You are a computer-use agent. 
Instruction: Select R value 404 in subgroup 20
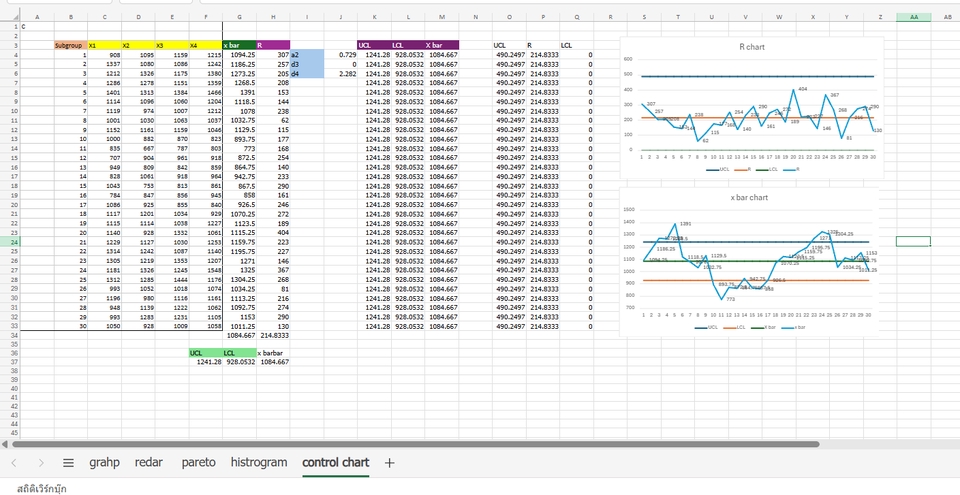click(273, 233)
